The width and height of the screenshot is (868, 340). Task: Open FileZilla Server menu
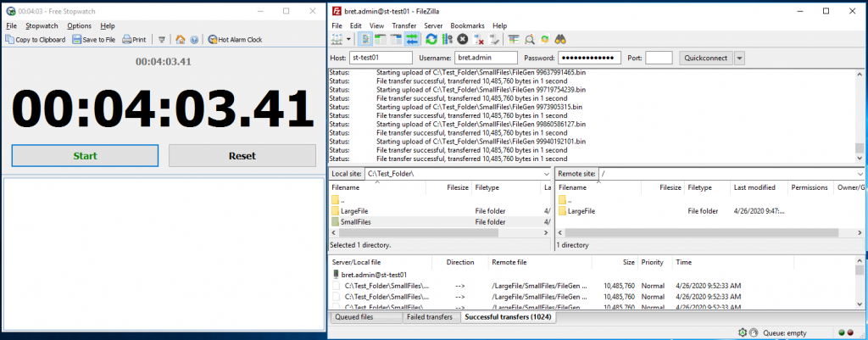pos(433,25)
